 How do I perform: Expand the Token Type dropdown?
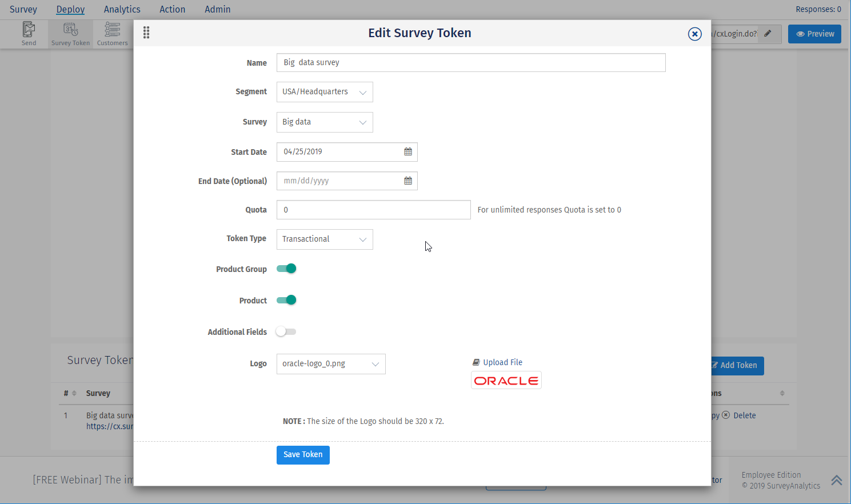pyautogui.click(x=324, y=239)
